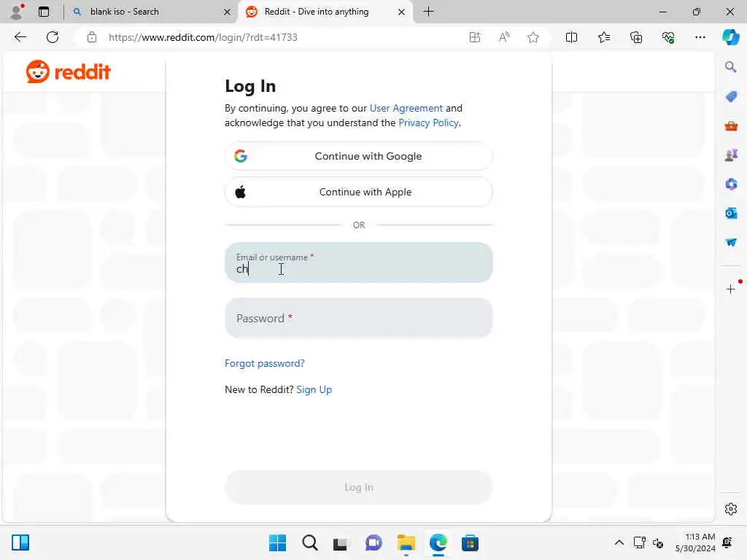Open the Windows Start button

pos(277,542)
